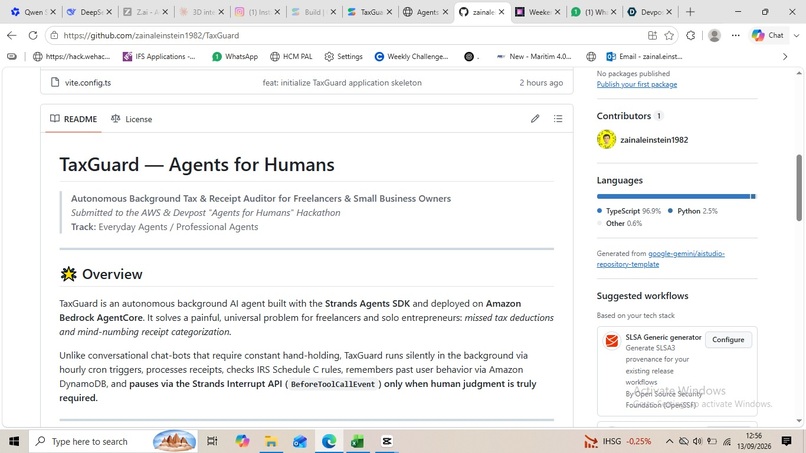Select the README tab
This screenshot has width=806, height=453.
(74, 119)
